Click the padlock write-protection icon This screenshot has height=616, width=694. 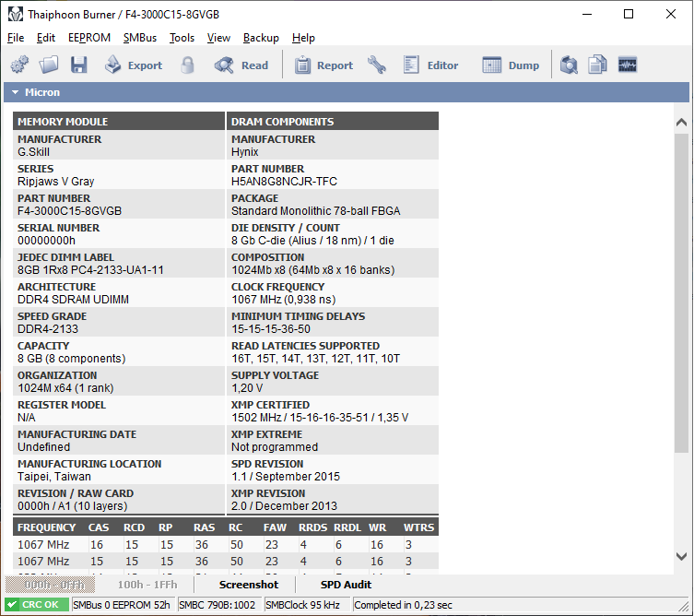click(x=187, y=65)
